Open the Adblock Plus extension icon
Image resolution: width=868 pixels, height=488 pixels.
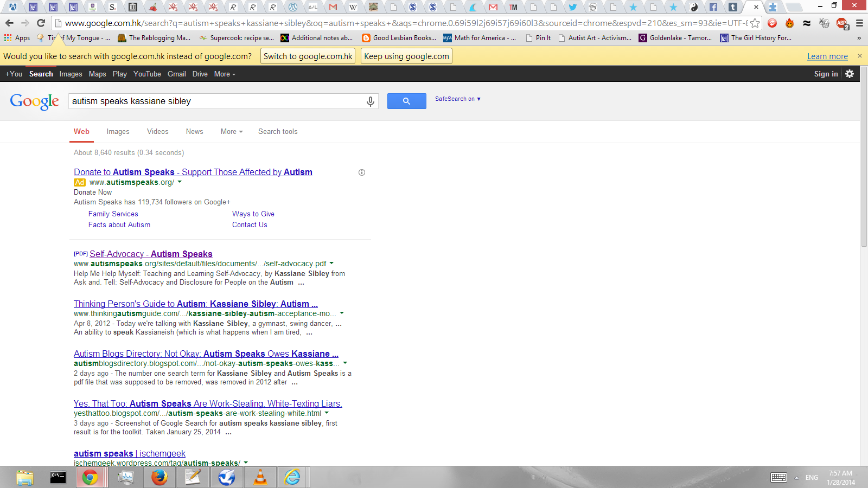[x=842, y=23]
